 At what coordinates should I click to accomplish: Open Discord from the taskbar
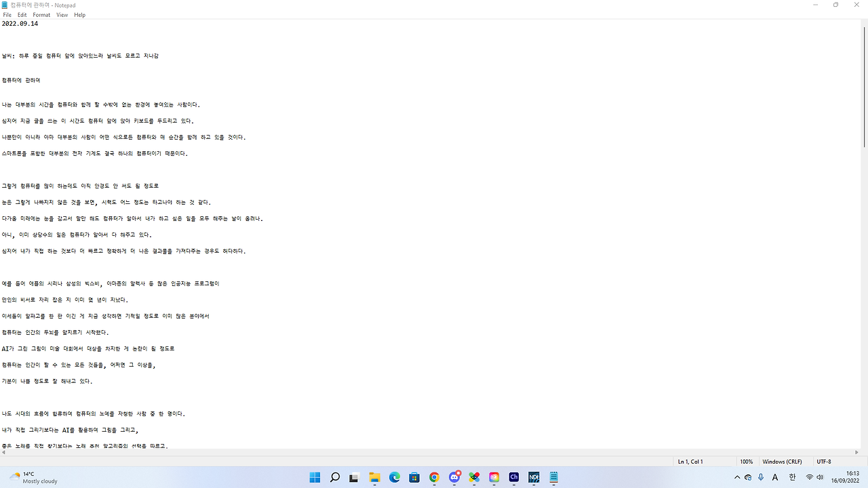(454, 477)
